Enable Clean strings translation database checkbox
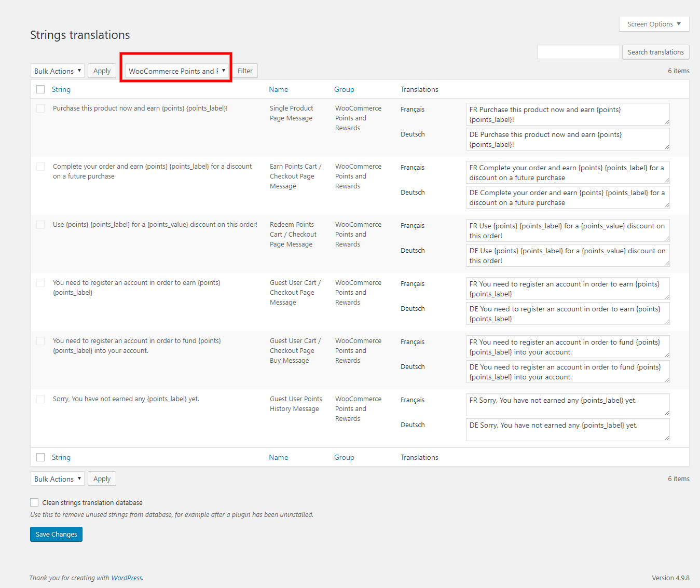Image resolution: width=700 pixels, height=588 pixels. tap(34, 502)
